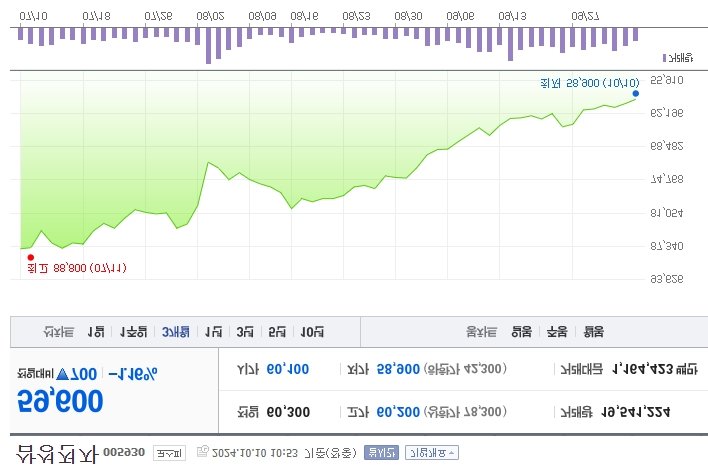The height and width of the screenshot is (473, 708).
Task: Open the 일봉 daily candle chart
Action: pos(521,331)
